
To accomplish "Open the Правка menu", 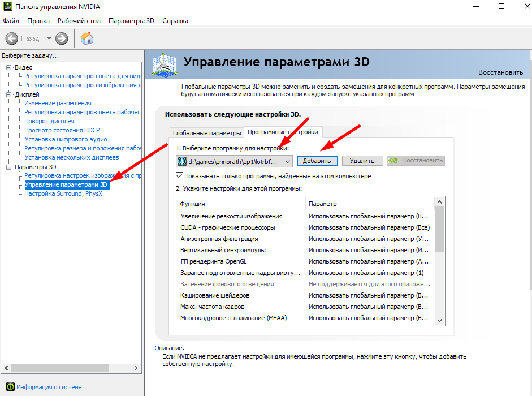I will [x=38, y=21].
